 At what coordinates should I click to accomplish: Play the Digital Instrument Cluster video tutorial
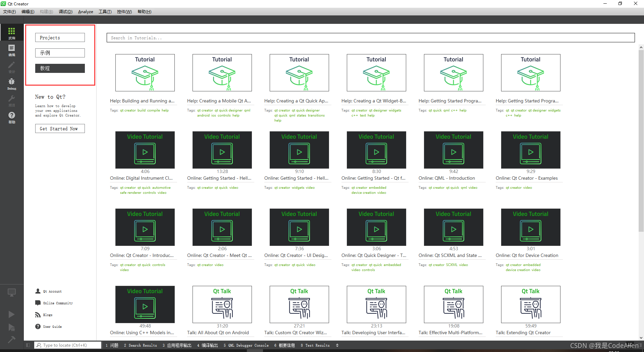click(x=145, y=150)
